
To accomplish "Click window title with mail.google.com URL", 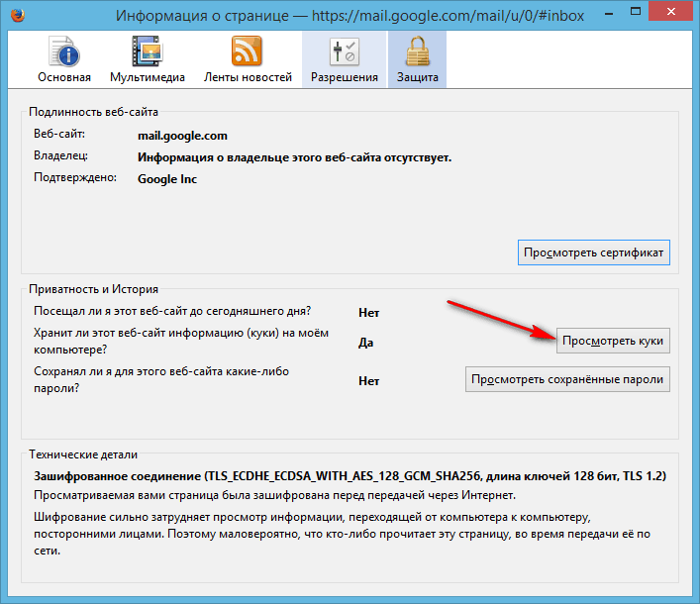I will (x=350, y=16).
